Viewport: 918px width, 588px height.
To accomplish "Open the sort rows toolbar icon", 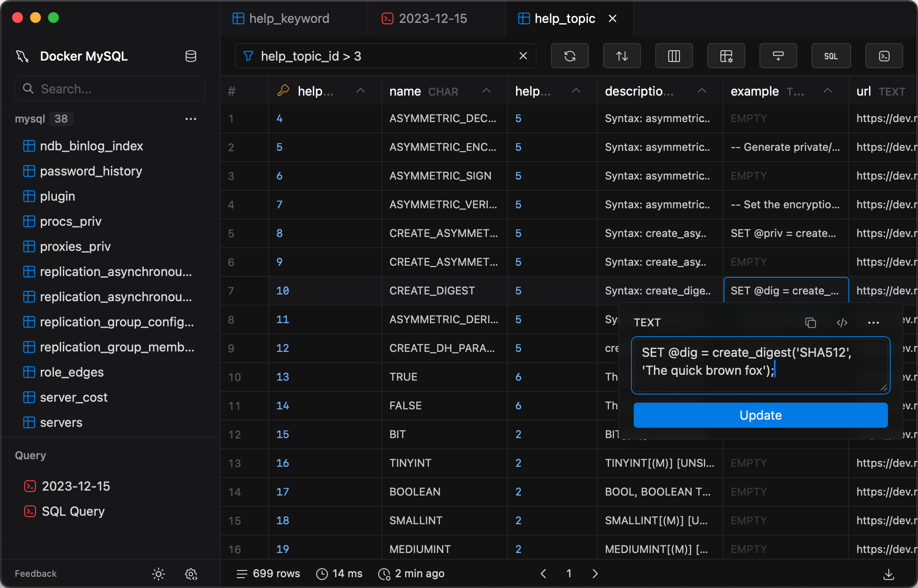I will point(622,56).
